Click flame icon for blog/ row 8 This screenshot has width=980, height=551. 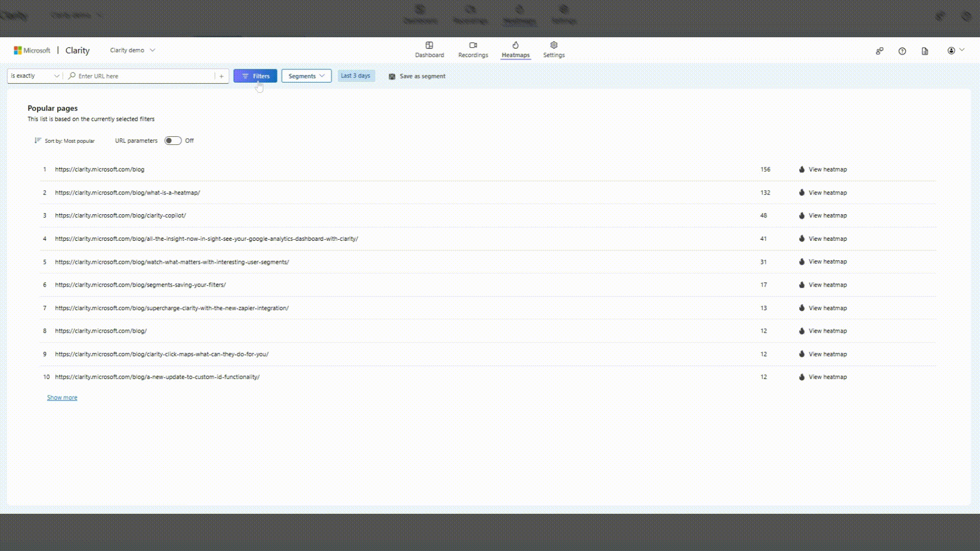click(802, 331)
